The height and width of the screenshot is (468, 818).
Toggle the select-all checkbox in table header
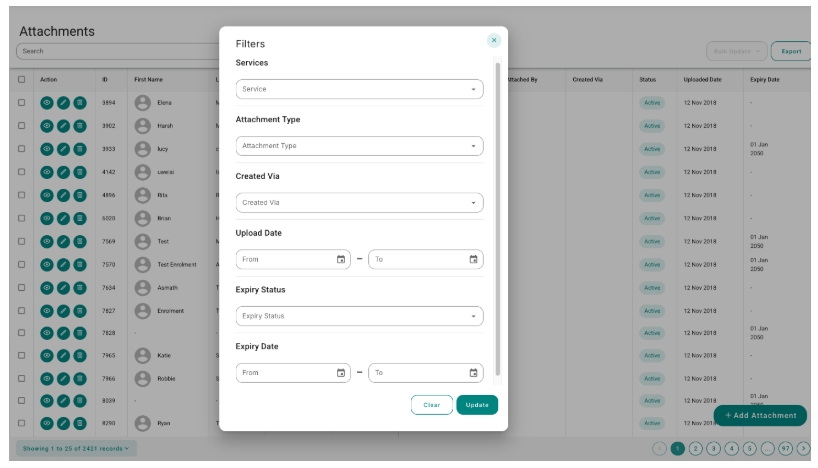pyautogui.click(x=21, y=79)
